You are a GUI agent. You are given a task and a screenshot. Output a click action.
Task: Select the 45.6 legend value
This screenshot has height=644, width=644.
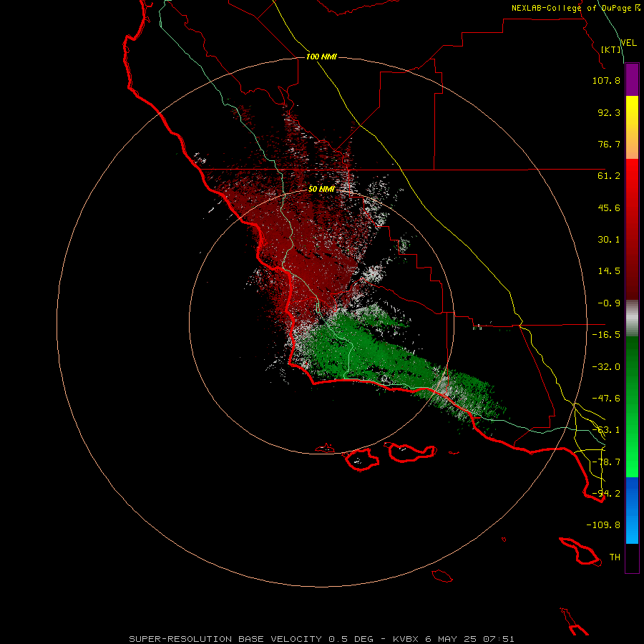pyautogui.click(x=609, y=208)
